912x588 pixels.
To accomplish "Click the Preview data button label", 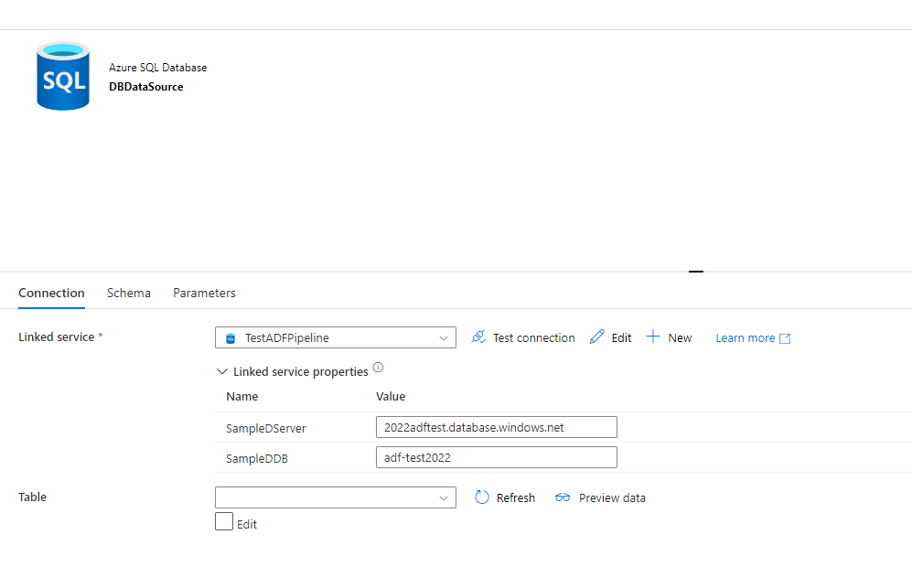I will (x=612, y=497).
